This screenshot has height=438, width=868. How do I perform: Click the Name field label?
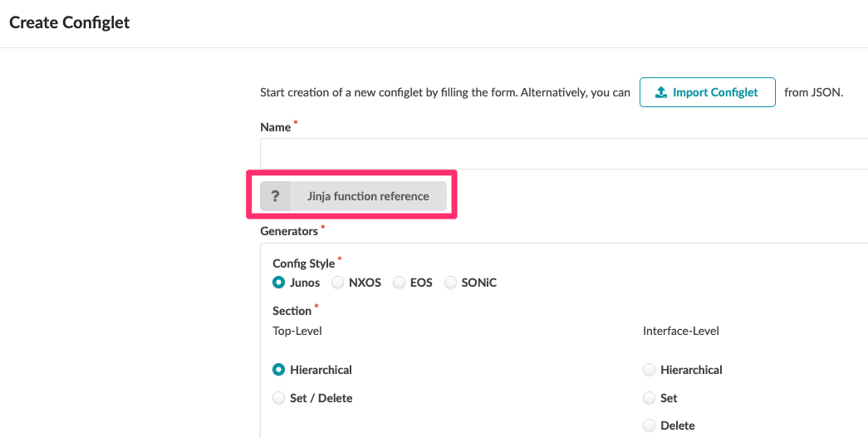pyautogui.click(x=275, y=127)
